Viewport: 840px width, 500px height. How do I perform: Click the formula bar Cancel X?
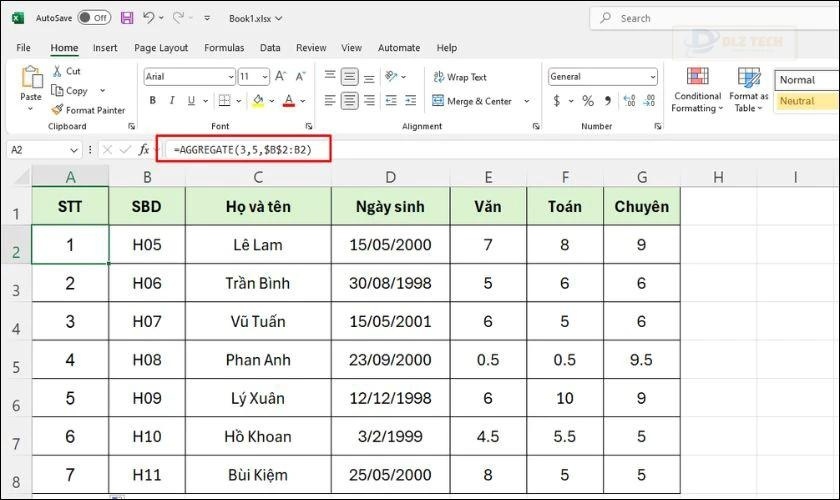click(107, 150)
